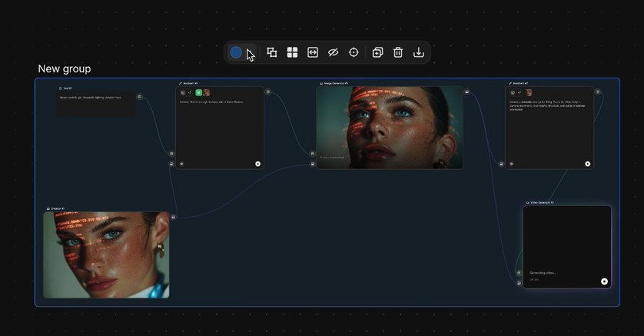Click the blue group color swatch

click(236, 52)
